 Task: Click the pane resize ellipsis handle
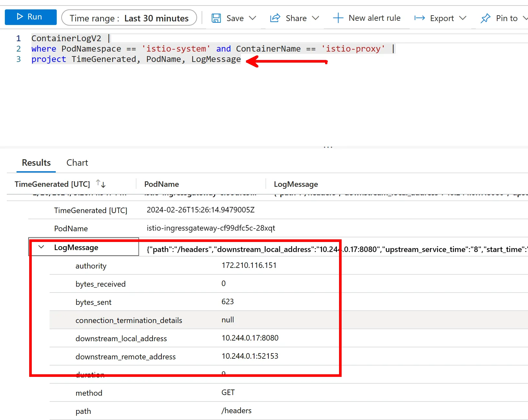click(328, 147)
